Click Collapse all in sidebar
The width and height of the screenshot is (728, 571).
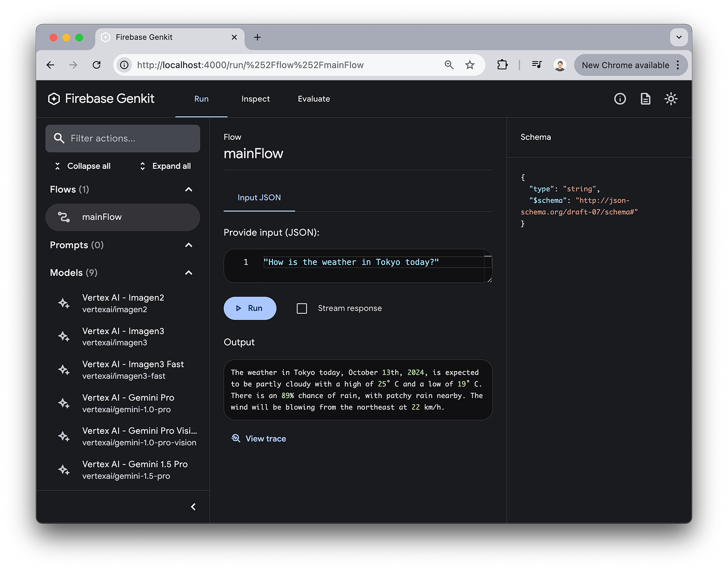click(83, 166)
